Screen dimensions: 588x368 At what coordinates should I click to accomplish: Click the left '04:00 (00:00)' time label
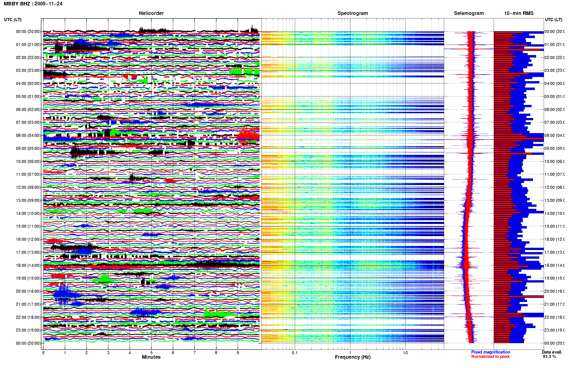28,83
